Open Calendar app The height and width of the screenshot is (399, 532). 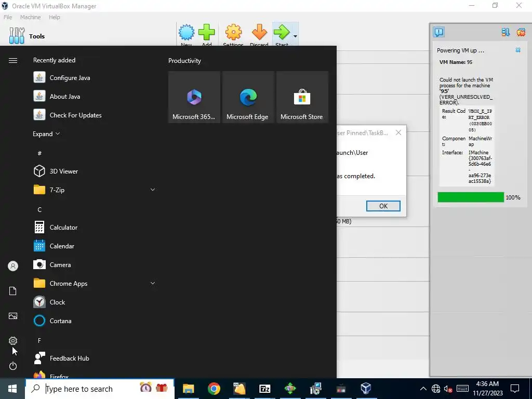coord(95,246)
